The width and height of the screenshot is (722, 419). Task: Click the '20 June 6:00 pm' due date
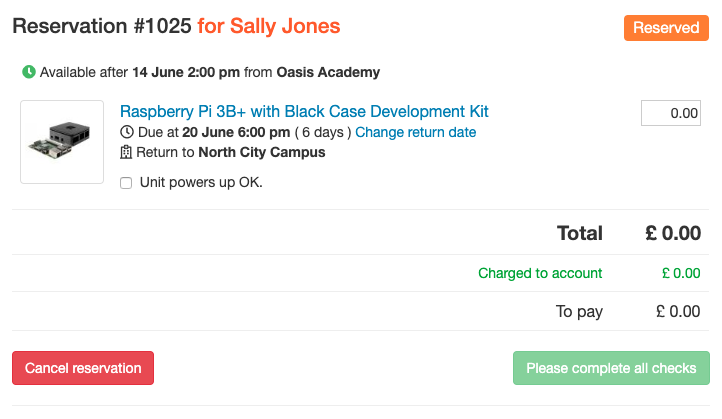236,132
